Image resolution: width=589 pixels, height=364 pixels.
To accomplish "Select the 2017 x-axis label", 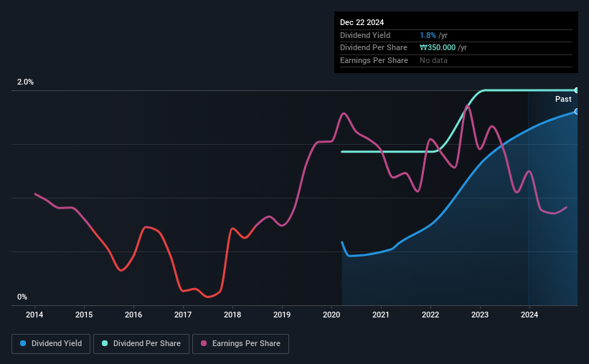I will point(183,315).
